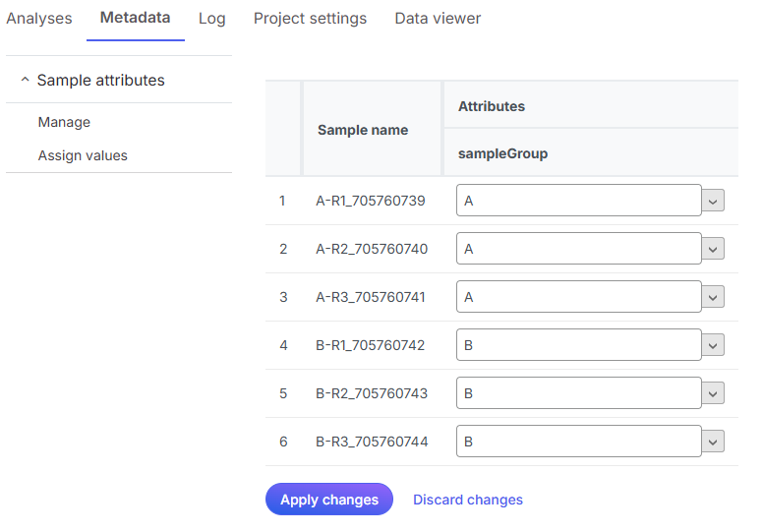Viewport: 763px width, 532px height.
Task: Expand dropdown chevron for B-R3_705760744
Action: [x=714, y=442]
